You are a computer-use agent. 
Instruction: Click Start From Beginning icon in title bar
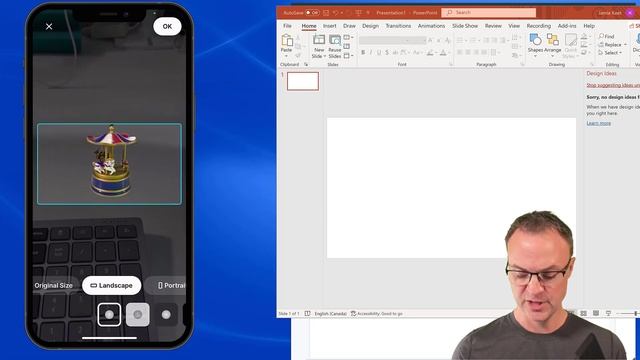click(x=358, y=13)
